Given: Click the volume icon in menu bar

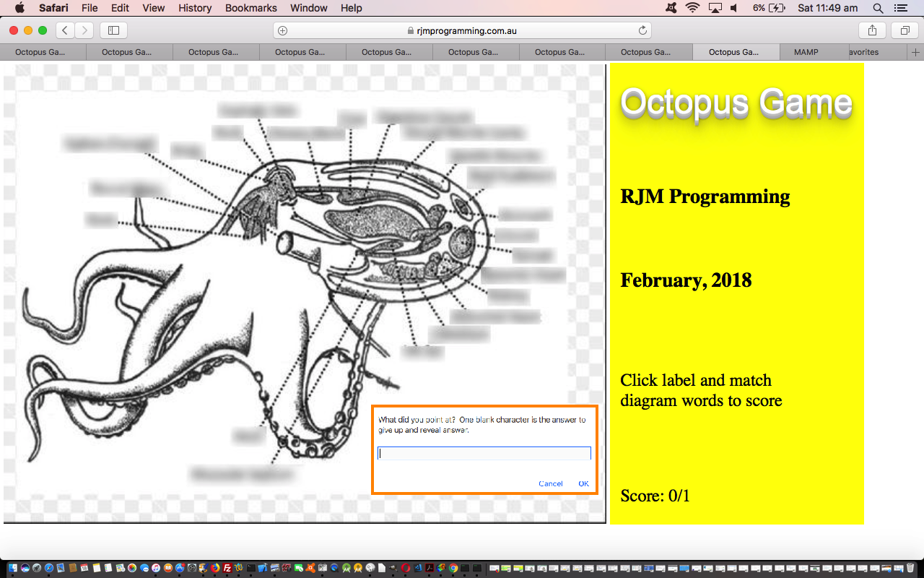Looking at the screenshot, I should click(x=734, y=8).
